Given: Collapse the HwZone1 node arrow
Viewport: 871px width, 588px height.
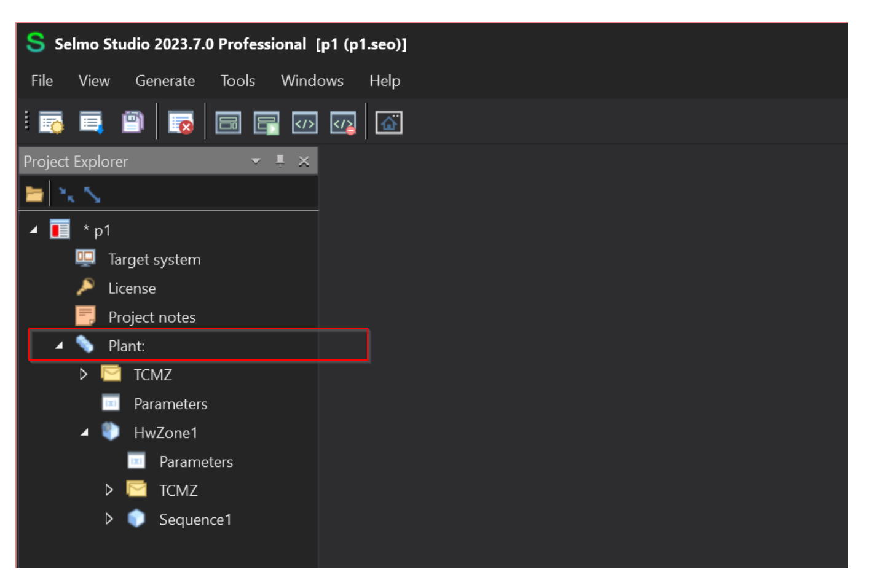Looking at the screenshot, I should pos(85,432).
